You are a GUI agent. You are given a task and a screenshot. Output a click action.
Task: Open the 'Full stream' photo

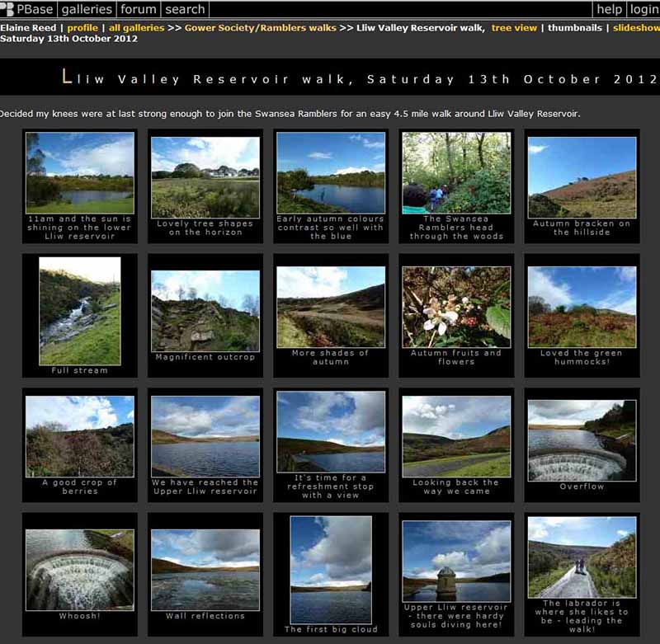80,311
